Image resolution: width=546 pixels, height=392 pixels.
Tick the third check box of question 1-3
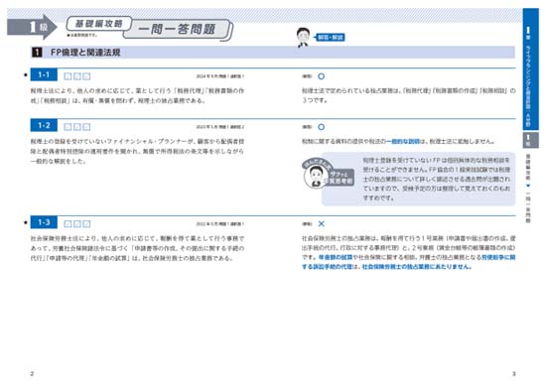(86, 224)
